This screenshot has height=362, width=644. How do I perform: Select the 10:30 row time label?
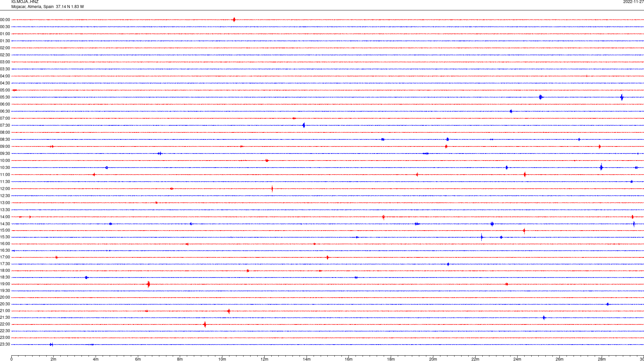[5, 168]
